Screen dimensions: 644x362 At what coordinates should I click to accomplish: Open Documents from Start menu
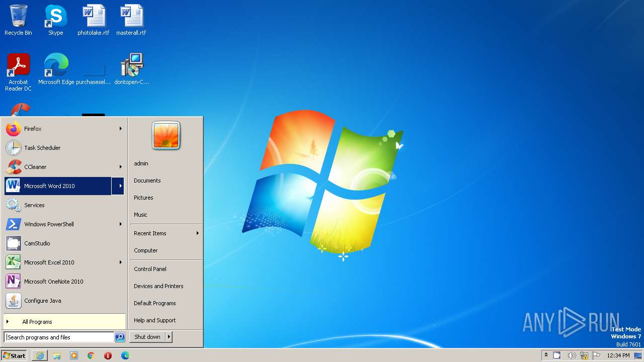(166, 180)
